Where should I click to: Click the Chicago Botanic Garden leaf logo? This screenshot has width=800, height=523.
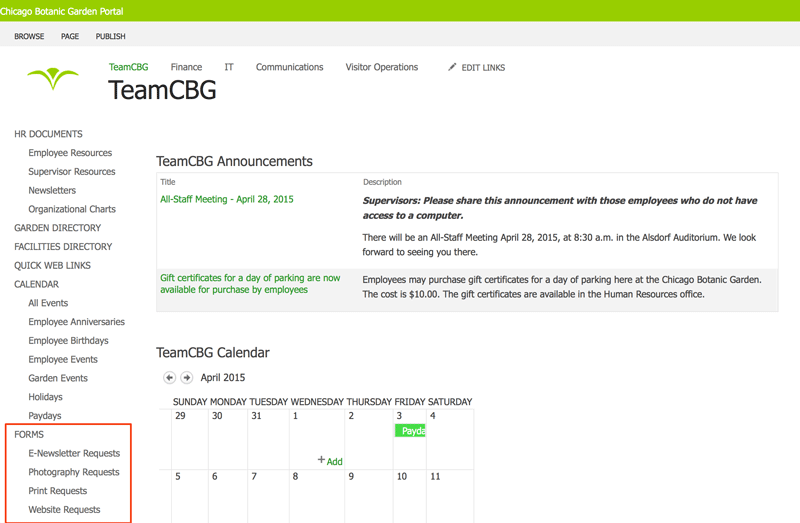53,79
